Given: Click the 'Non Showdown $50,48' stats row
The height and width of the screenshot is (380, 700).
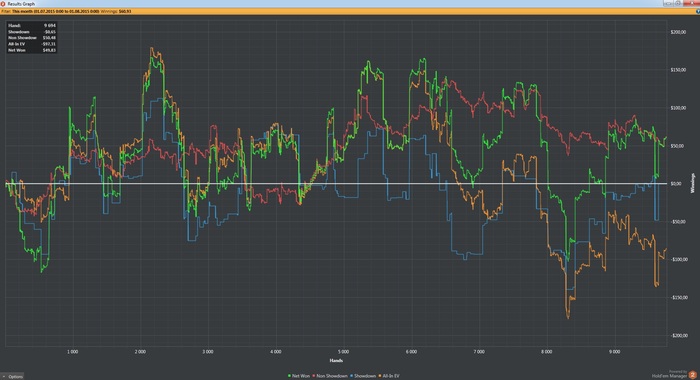Looking at the screenshot, I should (32, 38).
